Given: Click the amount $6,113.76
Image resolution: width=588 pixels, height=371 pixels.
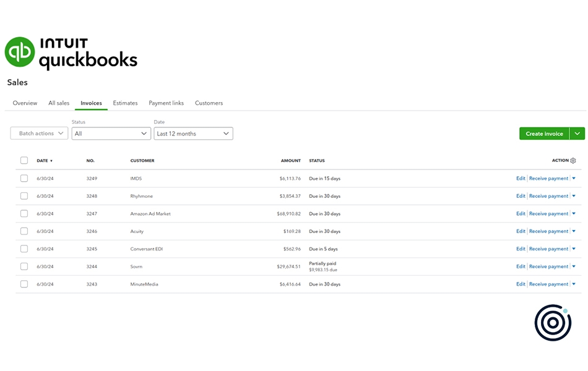Looking at the screenshot, I should [290, 178].
